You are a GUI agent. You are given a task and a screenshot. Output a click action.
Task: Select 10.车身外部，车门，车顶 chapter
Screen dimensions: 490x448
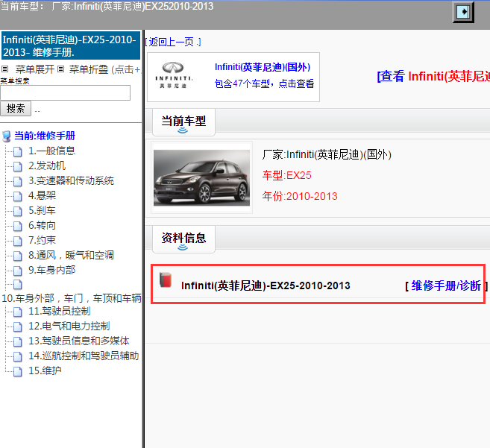tap(72, 298)
